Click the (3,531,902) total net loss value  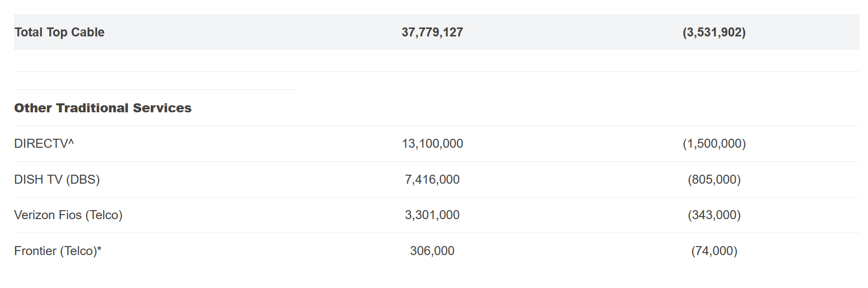click(714, 32)
